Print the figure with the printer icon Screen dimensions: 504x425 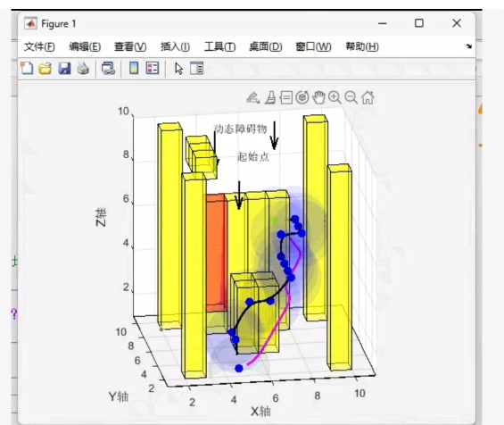pyautogui.click(x=83, y=69)
